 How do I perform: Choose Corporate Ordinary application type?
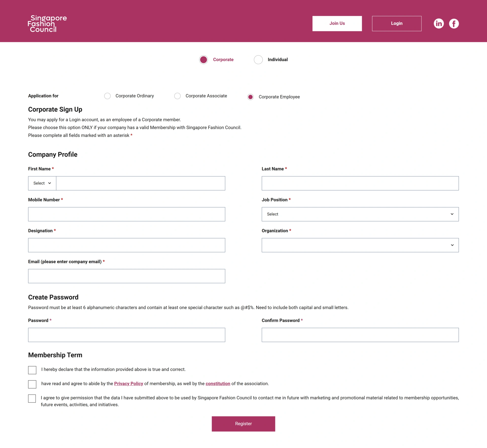(108, 96)
